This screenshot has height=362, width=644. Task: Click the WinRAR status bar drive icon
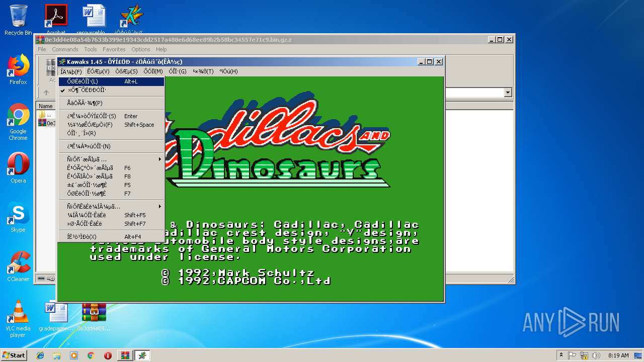click(x=42, y=279)
